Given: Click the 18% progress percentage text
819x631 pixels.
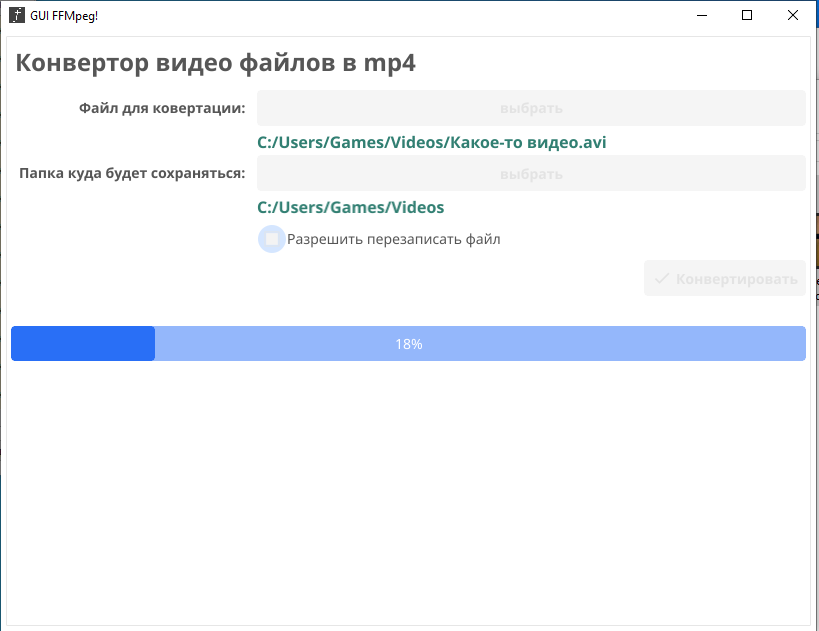Looking at the screenshot, I should point(408,344).
